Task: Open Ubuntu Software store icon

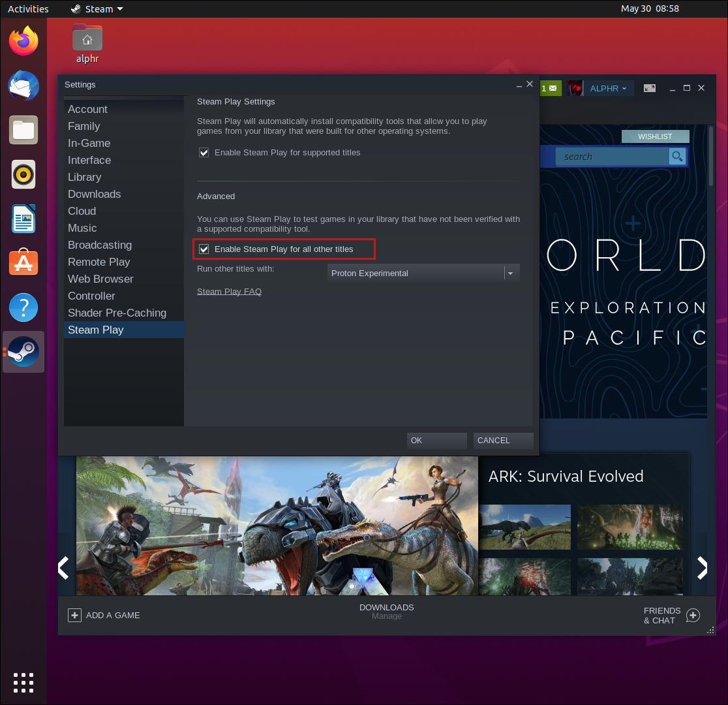Action: pyautogui.click(x=23, y=262)
